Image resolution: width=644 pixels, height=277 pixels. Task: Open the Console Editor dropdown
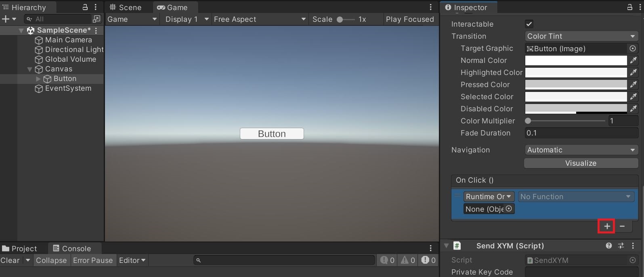click(132, 260)
